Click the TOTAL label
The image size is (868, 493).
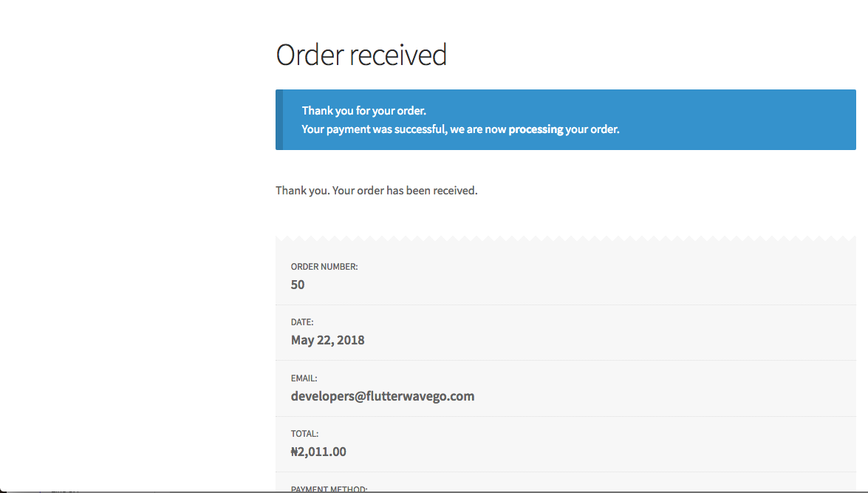(304, 434)
